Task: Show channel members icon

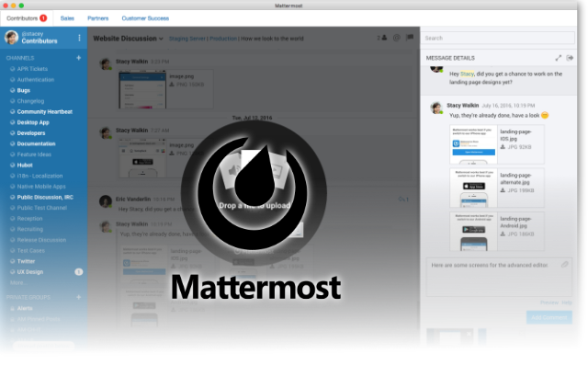Action: click(382, 38)
